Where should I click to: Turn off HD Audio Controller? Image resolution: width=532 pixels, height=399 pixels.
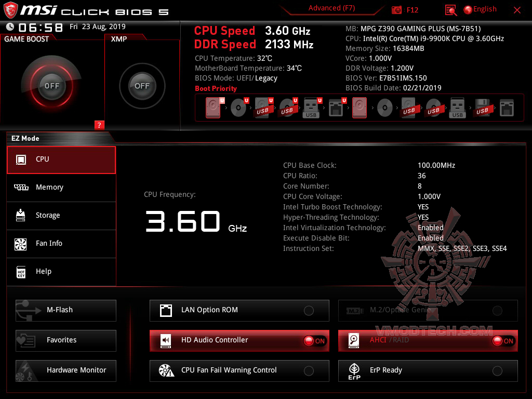(239, 340)
